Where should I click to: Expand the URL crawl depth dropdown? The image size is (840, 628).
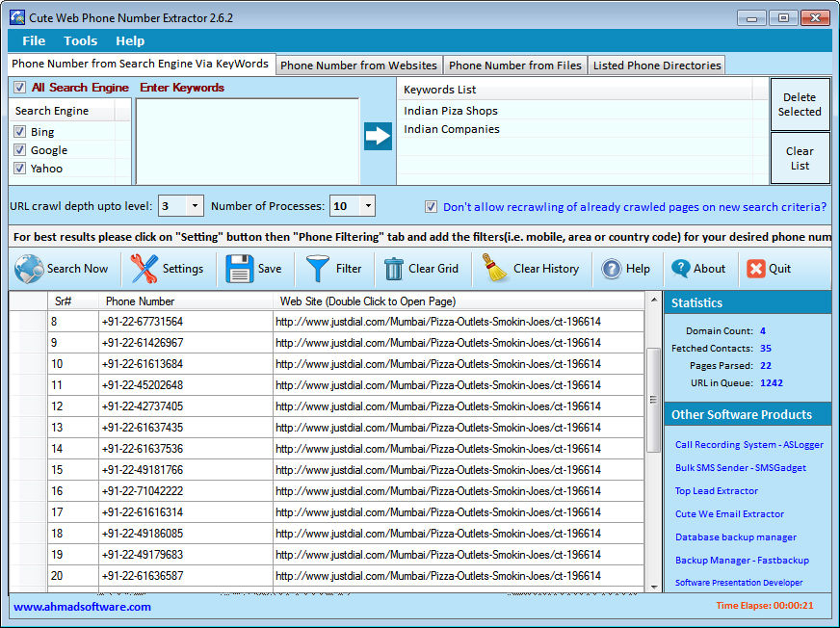click(195, 206)
